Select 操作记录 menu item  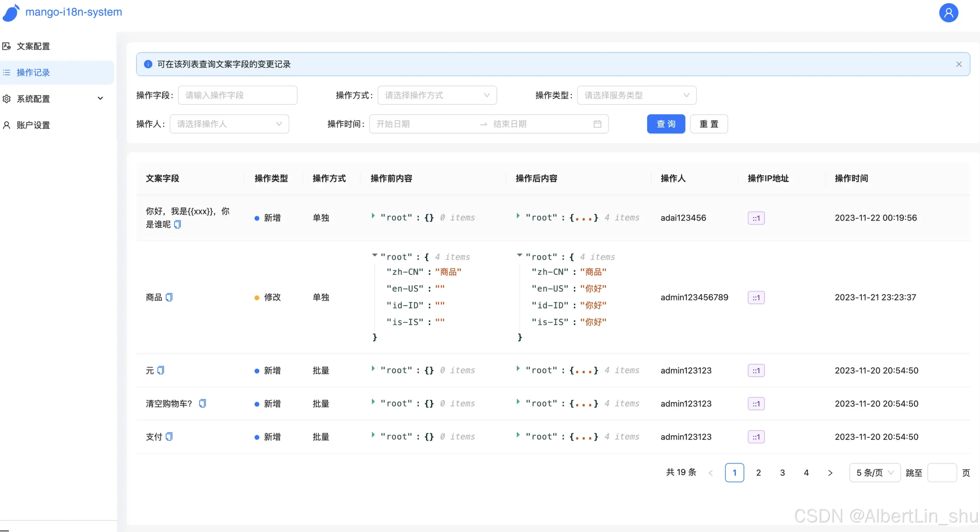click(x=57, y=72)
